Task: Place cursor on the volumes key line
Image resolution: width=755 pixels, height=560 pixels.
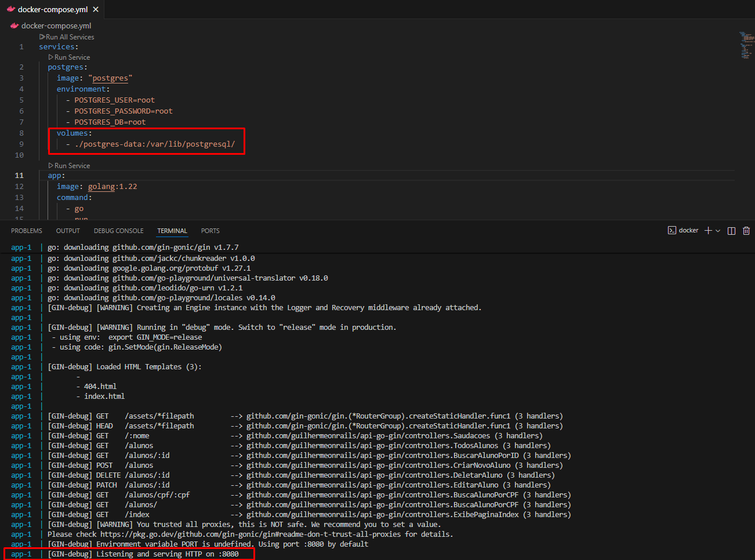Action: coord(74,133)
